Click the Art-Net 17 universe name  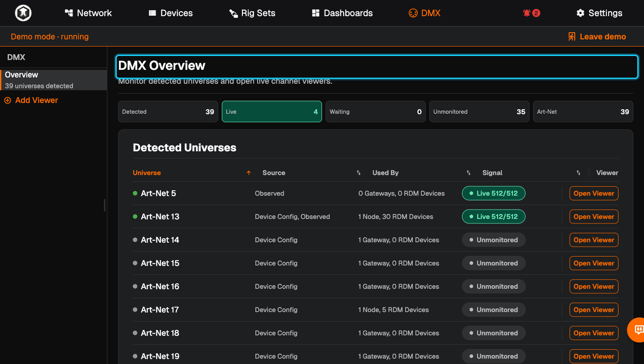click(160, 310)
